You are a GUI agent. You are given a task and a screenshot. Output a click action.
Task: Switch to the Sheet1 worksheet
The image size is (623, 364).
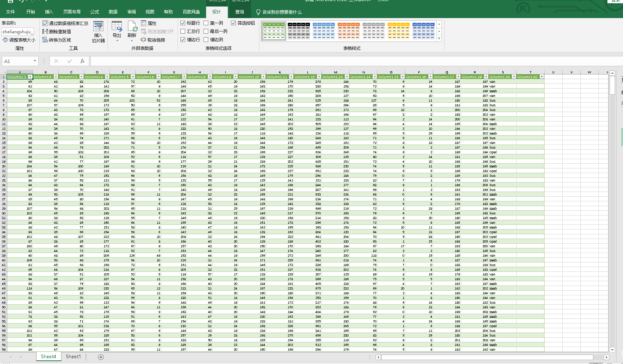(x=73, y=357)
